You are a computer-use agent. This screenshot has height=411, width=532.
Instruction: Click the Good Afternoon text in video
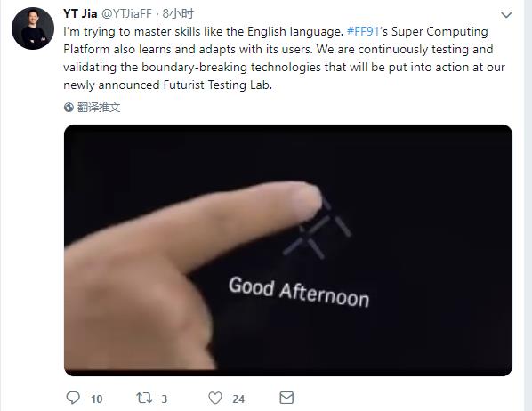point(299,292)
